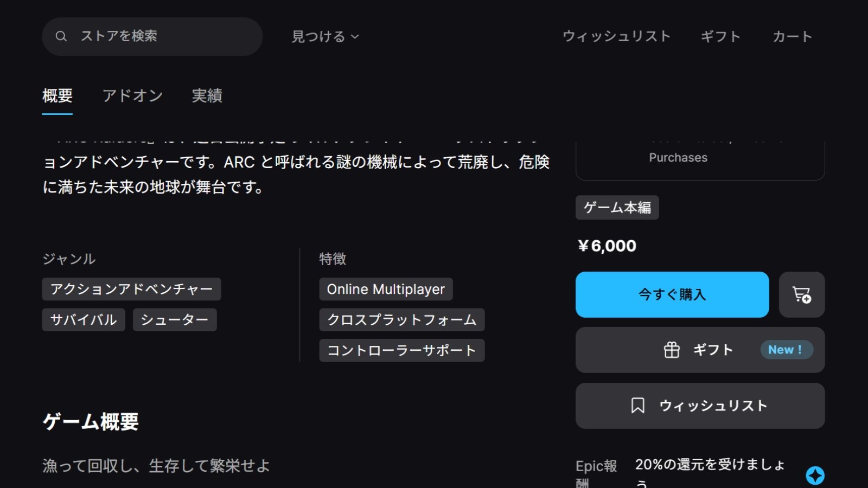This screenshot has width=868, height=488.
Task: Click the gift box icon
Action: point(672,350)
